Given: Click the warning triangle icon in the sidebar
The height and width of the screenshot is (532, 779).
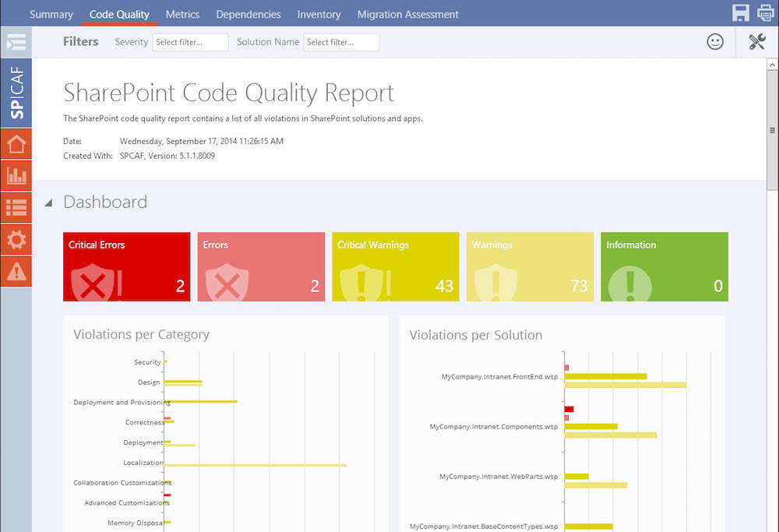Looking at the screenshot, I should point(16,271).
